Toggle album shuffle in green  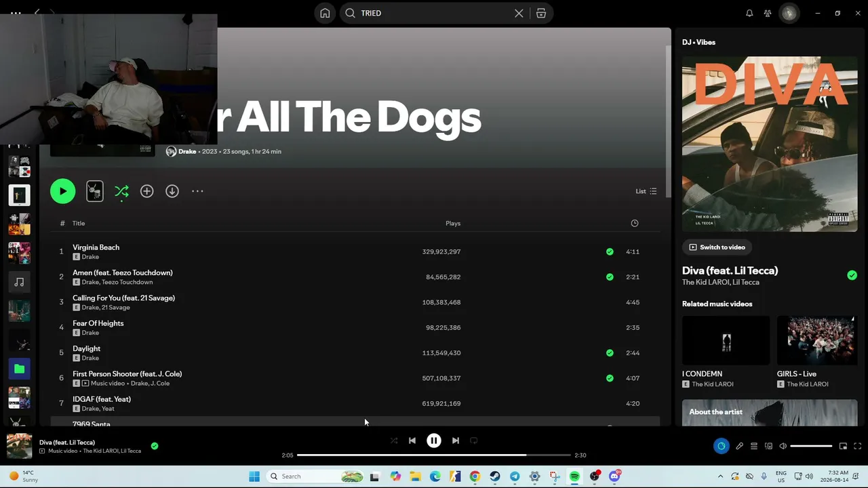coord(121,191)
